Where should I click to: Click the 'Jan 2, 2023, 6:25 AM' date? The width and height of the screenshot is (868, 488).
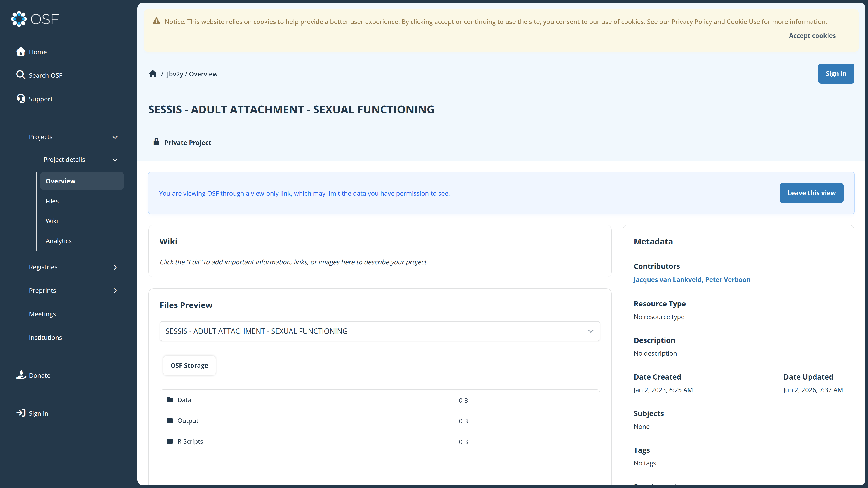pyautogui.click(x=663, y=390)
